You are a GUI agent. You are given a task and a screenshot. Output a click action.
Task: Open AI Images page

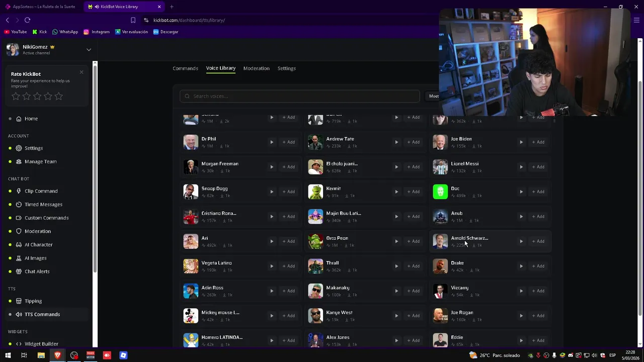[x=35, y=258]
